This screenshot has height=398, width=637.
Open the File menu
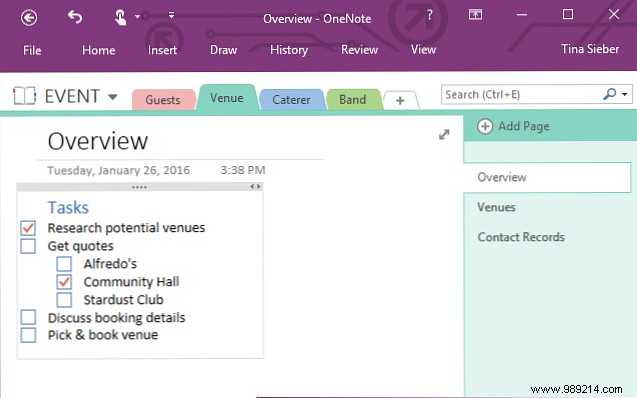32,50
